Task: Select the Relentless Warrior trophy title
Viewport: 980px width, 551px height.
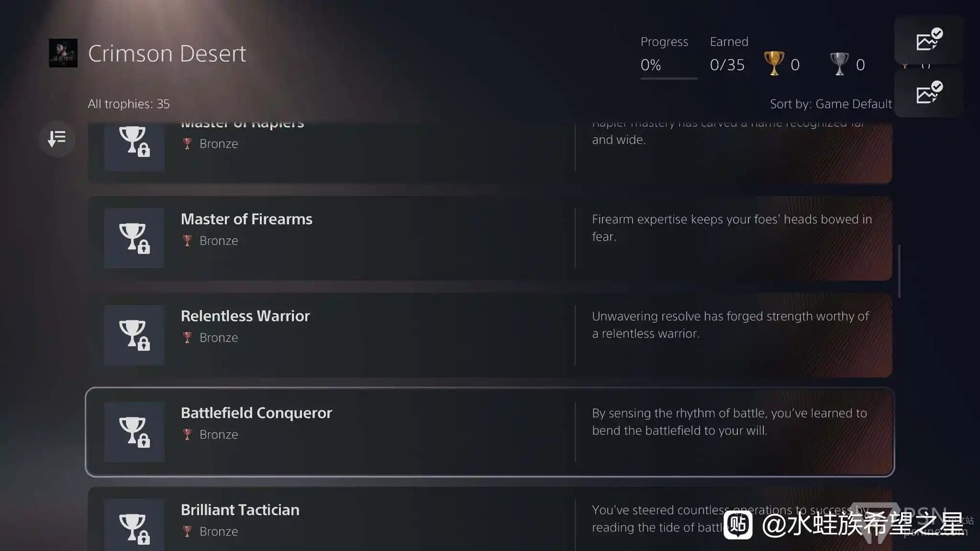Action: pos(245,316)
